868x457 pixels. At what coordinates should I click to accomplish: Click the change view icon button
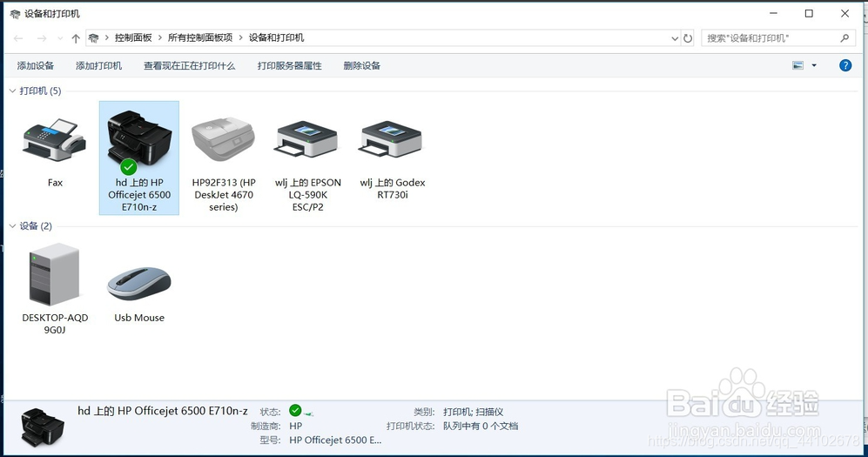[x=797, y=65]
